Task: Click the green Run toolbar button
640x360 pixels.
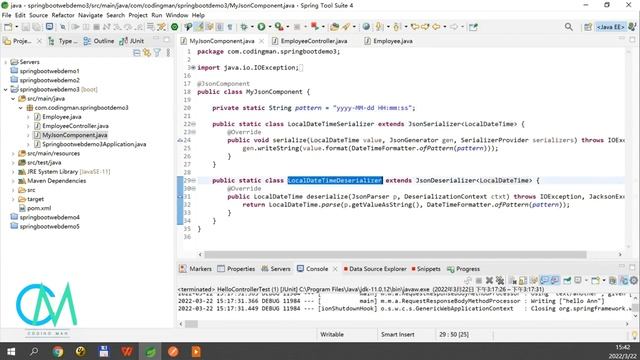Action: pyautogui.click(x=261, y=27)
